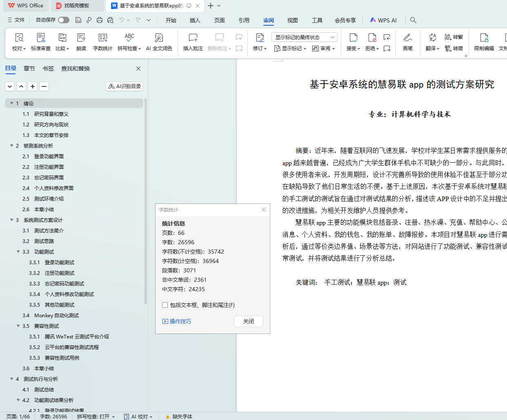The image size is (507, 420).
Task: Select the 画笔 pen tool
Action: (407, 38)
